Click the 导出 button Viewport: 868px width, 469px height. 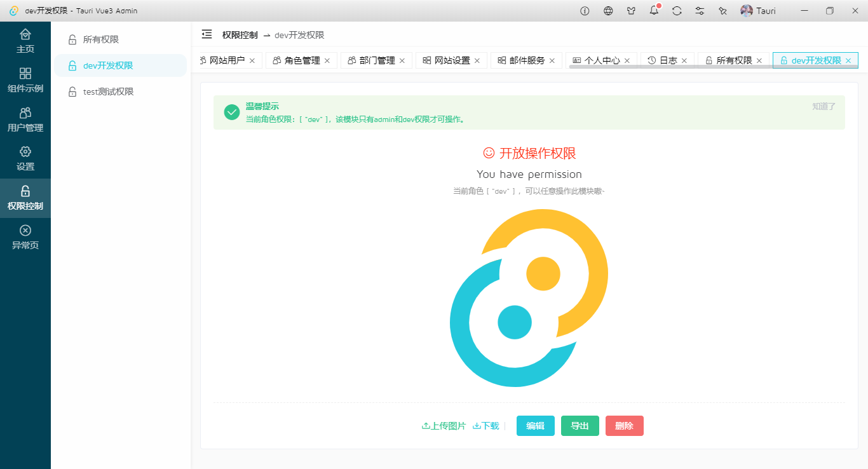click(x=580, y=426)
